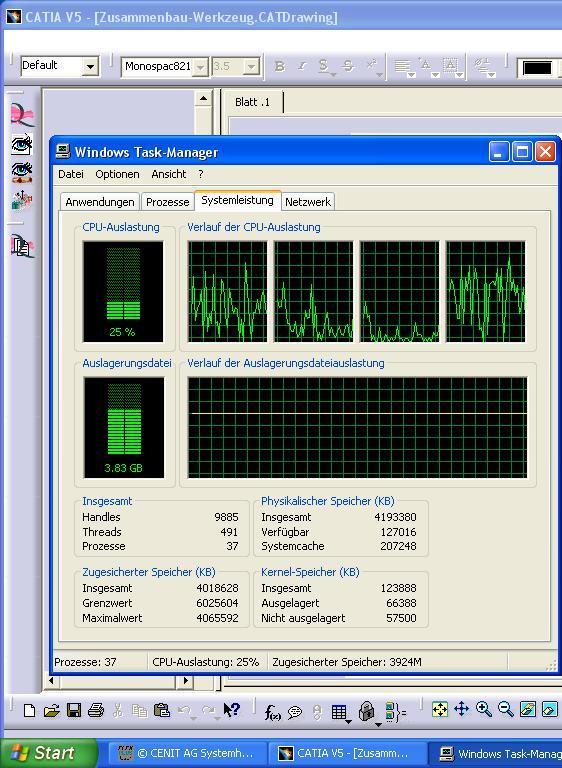This screenshot has width=562, height=768.
Task: Click the speech bubble comment icon
Action: click(x=294, y=712)
